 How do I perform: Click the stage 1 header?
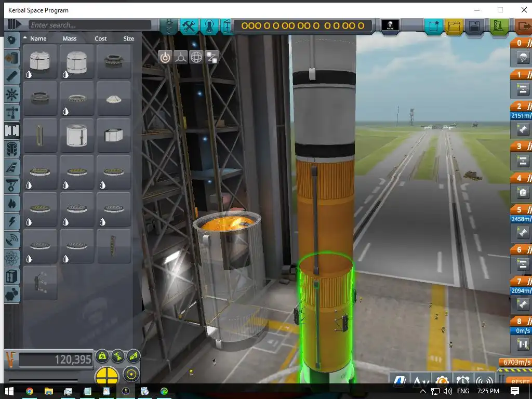(x=521, y=74)
